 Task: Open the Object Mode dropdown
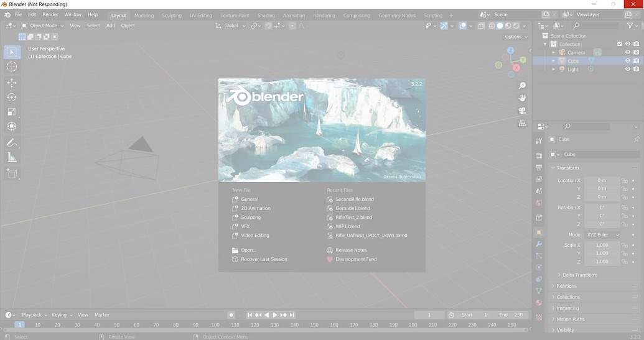(x=43, y=25)
